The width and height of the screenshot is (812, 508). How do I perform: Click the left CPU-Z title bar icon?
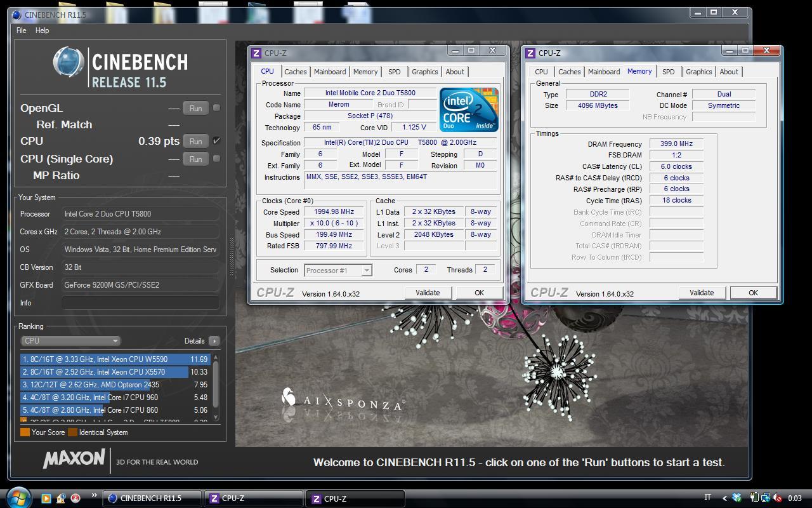pos(256,53)
